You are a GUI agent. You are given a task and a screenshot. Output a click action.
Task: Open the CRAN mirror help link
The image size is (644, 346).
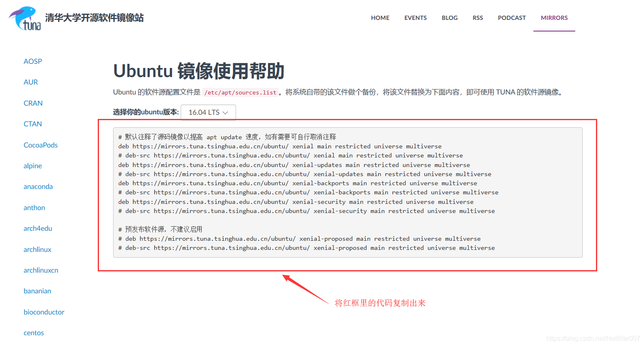click(33, 103)
